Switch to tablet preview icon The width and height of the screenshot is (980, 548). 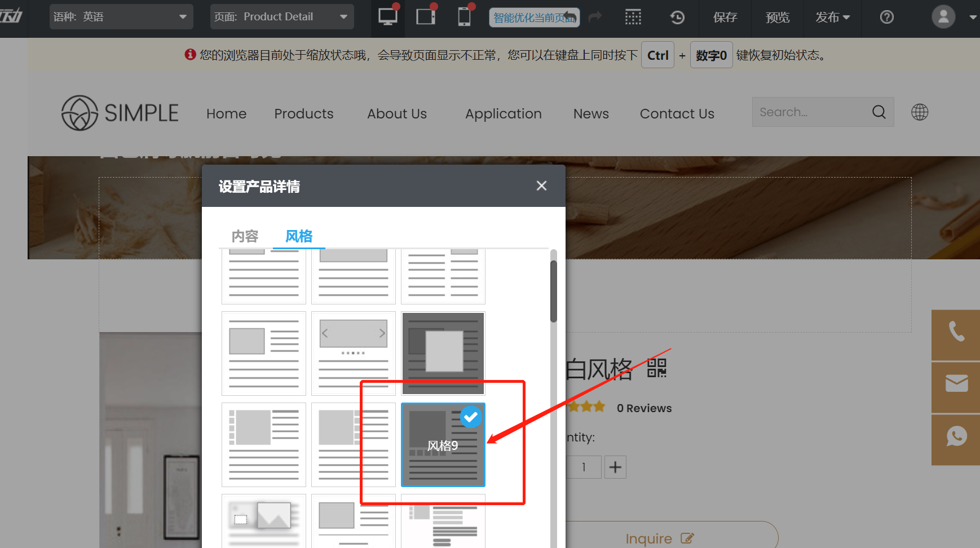click(x=426, y=16)
